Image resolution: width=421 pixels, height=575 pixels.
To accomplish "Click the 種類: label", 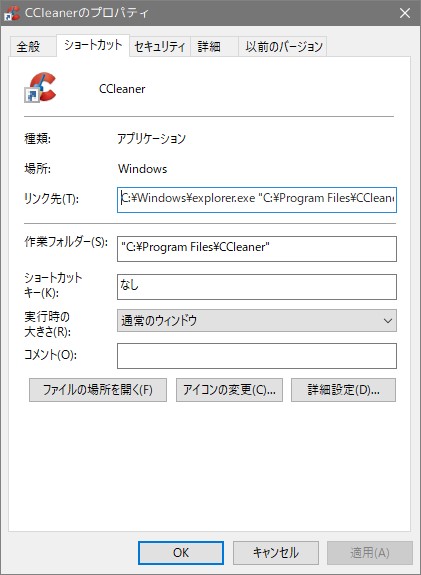I will coord(37,139).
